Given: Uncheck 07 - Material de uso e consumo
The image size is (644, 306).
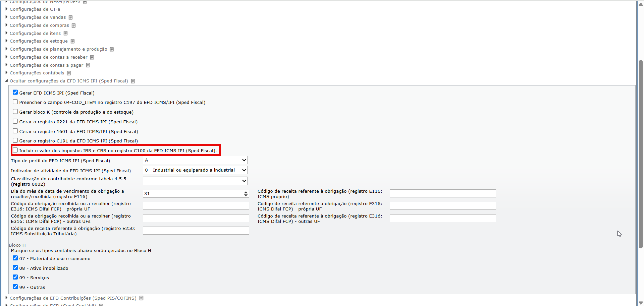Looking at the screenshot, I should [15, 258].
